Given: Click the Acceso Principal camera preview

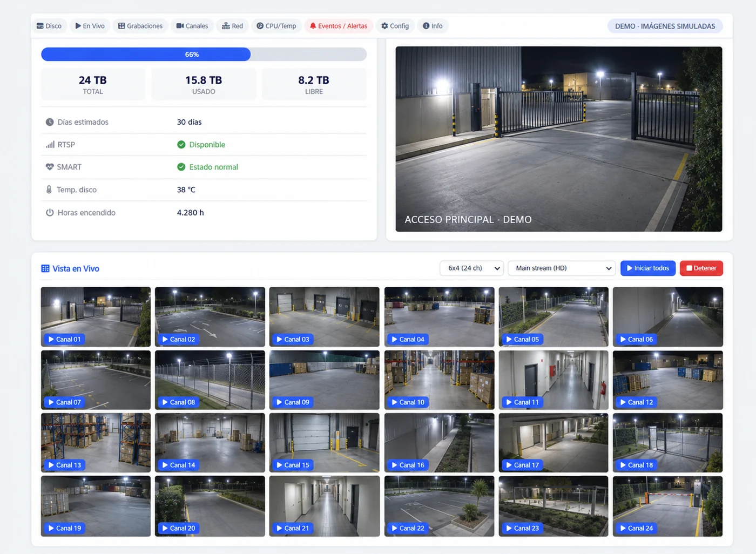Looking at the screenshot, I should tap(559, 139).
